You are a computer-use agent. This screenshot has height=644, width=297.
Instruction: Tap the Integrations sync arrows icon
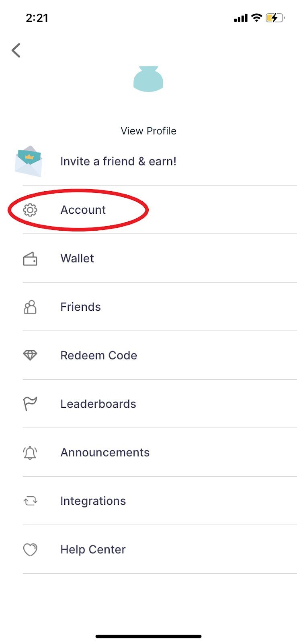pyautogui.click(x=30, y=501)
